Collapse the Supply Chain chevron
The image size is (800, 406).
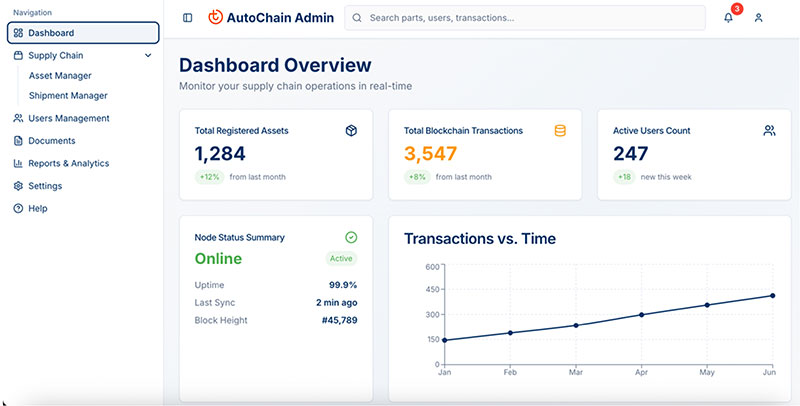[148, 56]
